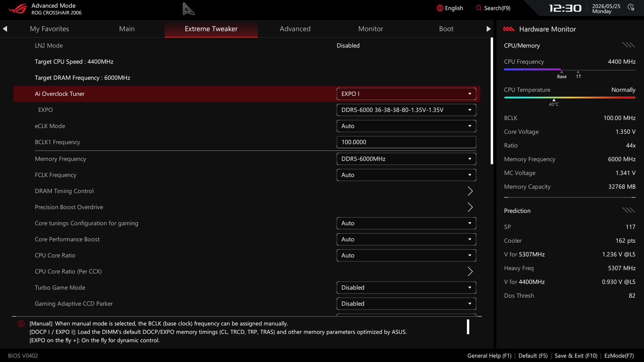Expand CPU Core Ratio (Per CCX) arrow

[470, 271]
